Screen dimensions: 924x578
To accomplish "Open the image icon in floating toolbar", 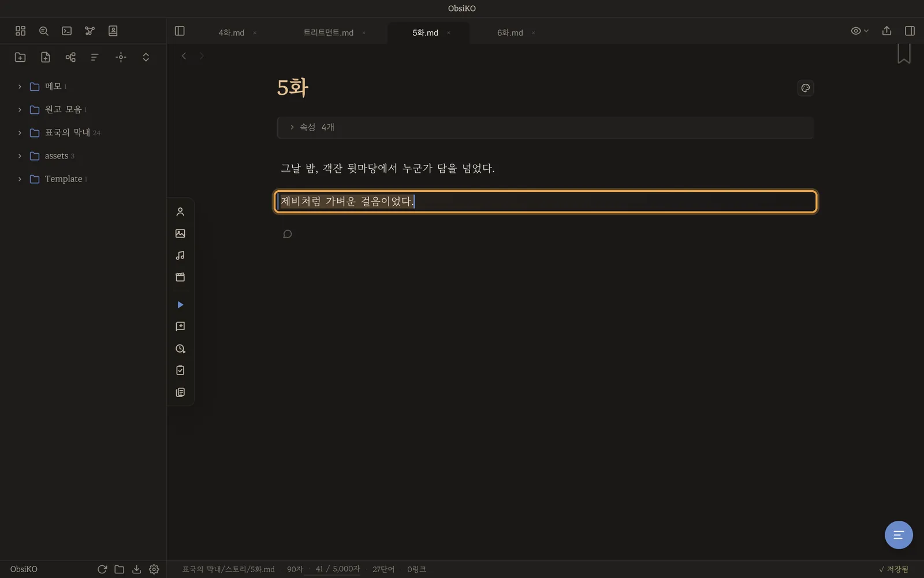I will point(180,234).
